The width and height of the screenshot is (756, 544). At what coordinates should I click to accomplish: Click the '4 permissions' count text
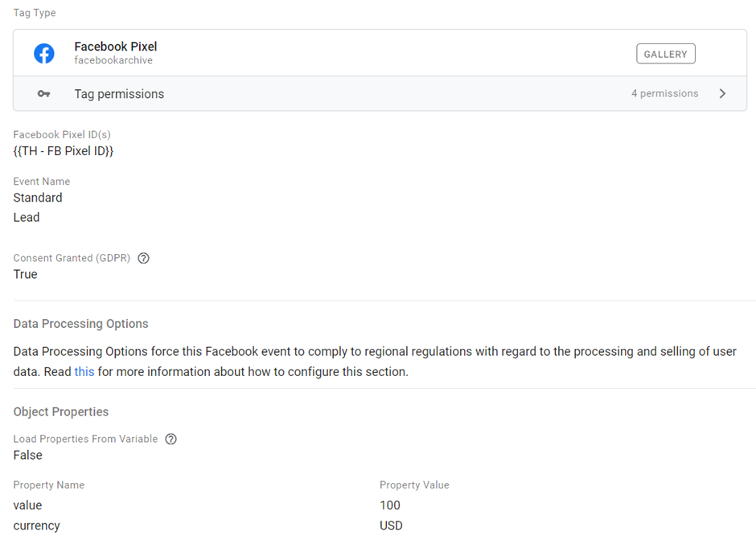pyautogui.click(x=664, y=94)
